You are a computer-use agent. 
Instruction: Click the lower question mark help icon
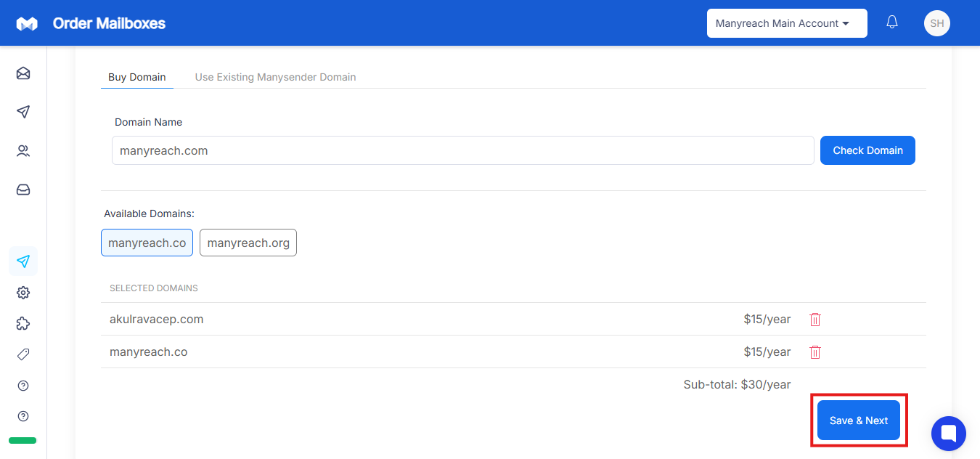(x=23, y=416)
